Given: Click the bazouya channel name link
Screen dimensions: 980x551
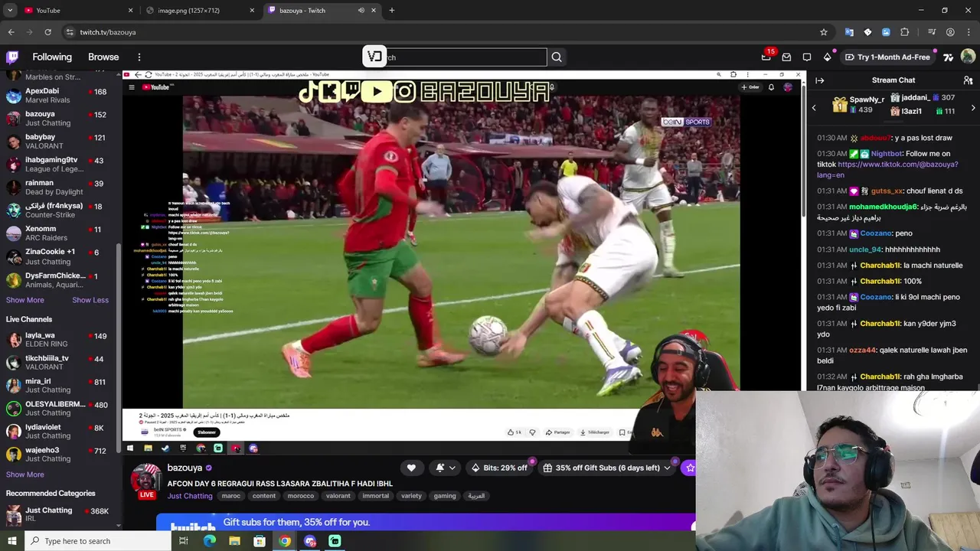Looking at the screenshot, I should coord(185,468).
